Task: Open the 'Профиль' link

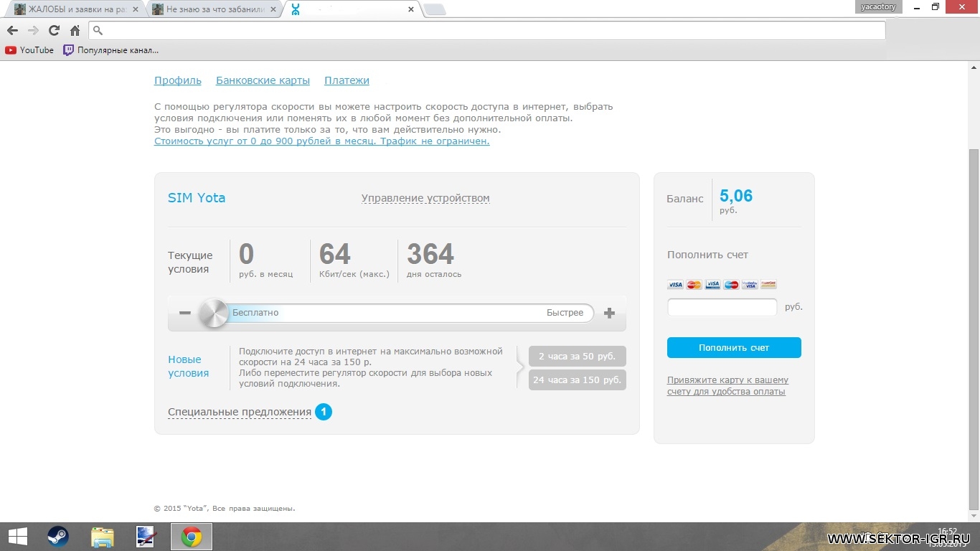Action: pyautogui.click(x=178, y=80)
